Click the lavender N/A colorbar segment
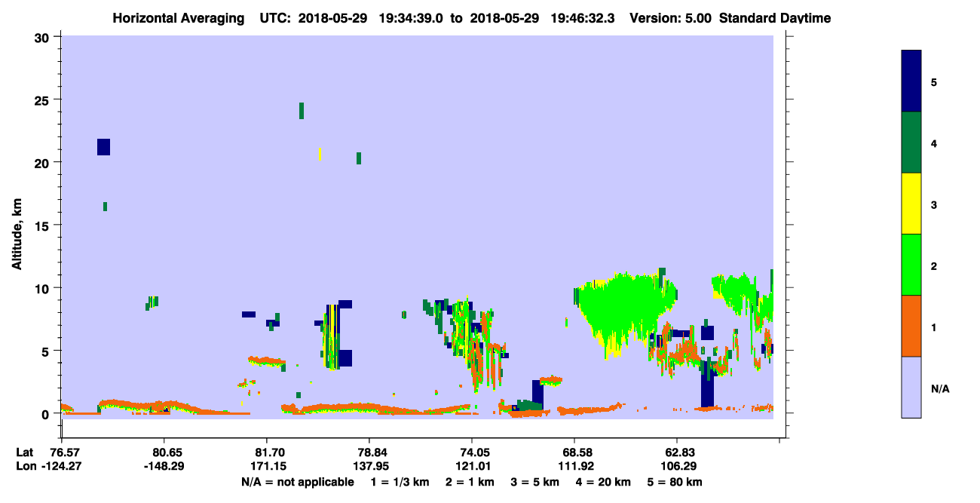Viewport: 980px width, 503px height. point(911,387)
